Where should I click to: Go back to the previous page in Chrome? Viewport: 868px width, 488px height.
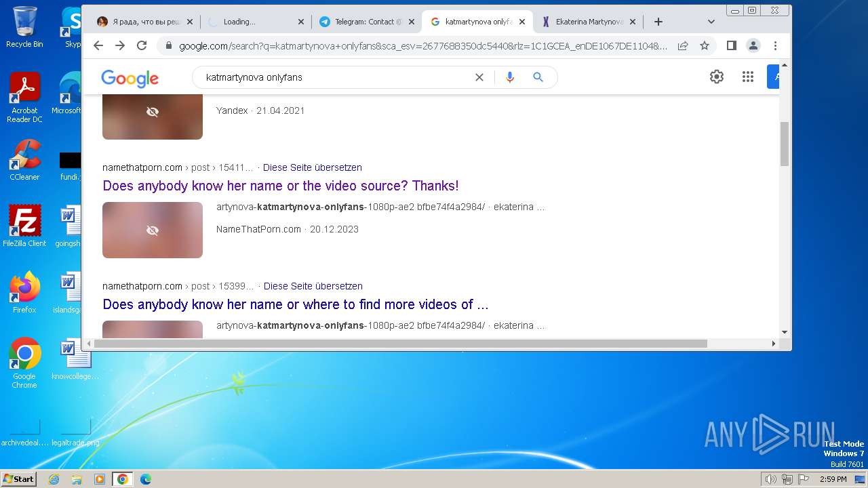coord(98,45)
